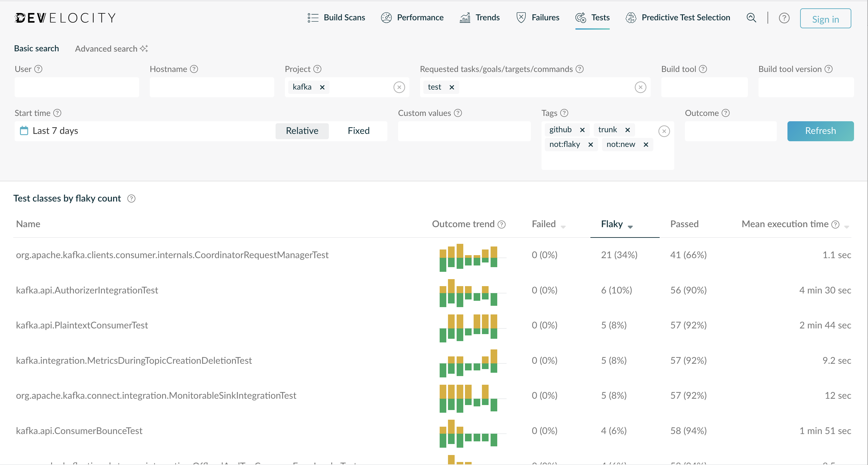Select the Relative start time option
868x465 pixels.
[x=302, y=131]
